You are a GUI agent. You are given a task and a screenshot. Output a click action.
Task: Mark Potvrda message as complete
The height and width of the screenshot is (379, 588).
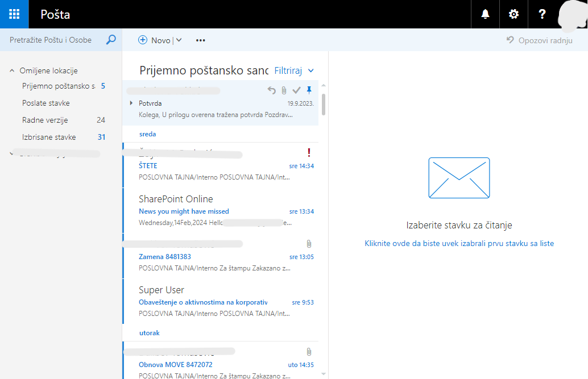(x=296, y=90)
